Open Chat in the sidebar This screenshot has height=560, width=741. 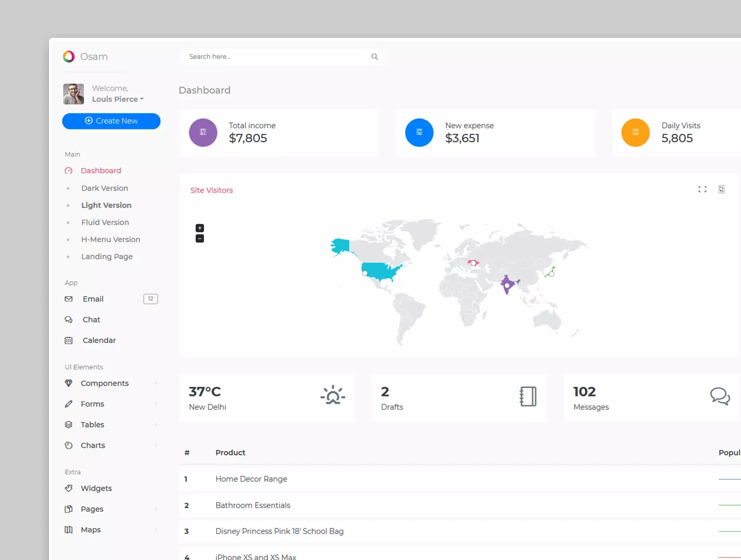click(91, 320)
